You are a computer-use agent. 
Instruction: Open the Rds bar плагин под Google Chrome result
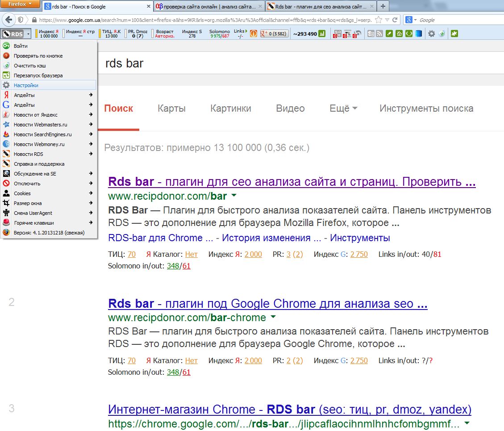click(267, 304)
